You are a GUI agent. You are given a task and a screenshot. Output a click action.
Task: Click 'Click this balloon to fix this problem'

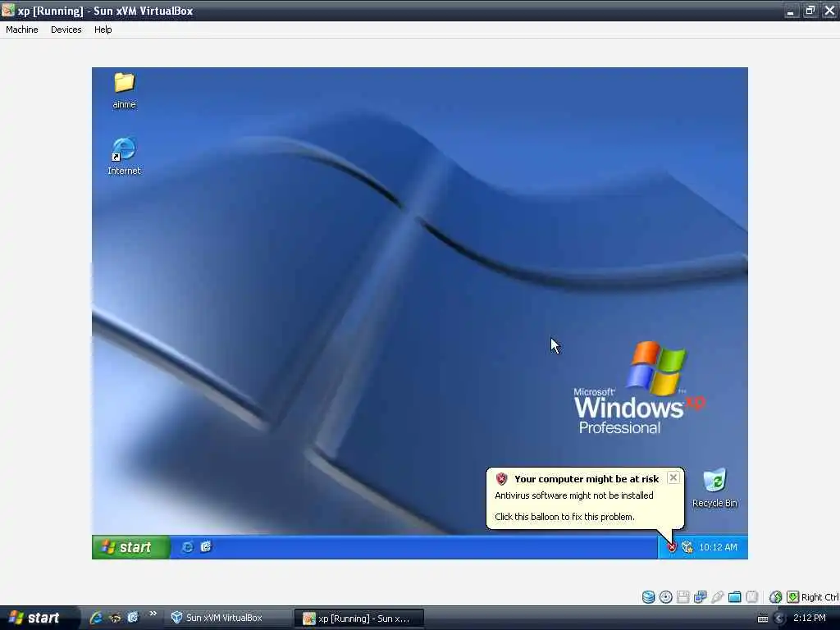564,517
